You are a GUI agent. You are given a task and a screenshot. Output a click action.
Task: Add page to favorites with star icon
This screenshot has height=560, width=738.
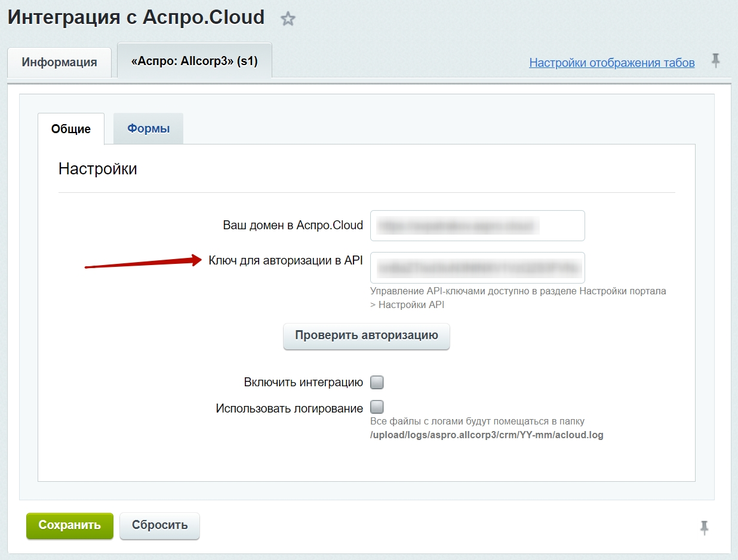click(x=288, y=19)
